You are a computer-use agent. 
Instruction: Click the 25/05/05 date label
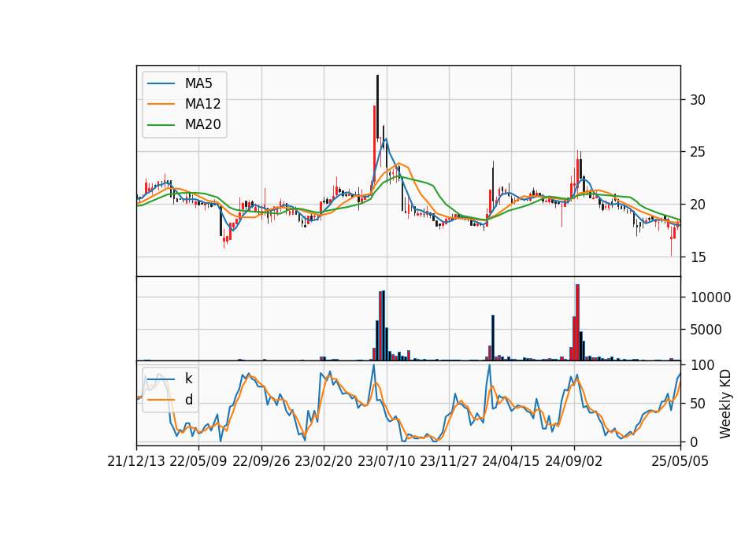click(x=680, y=461)
